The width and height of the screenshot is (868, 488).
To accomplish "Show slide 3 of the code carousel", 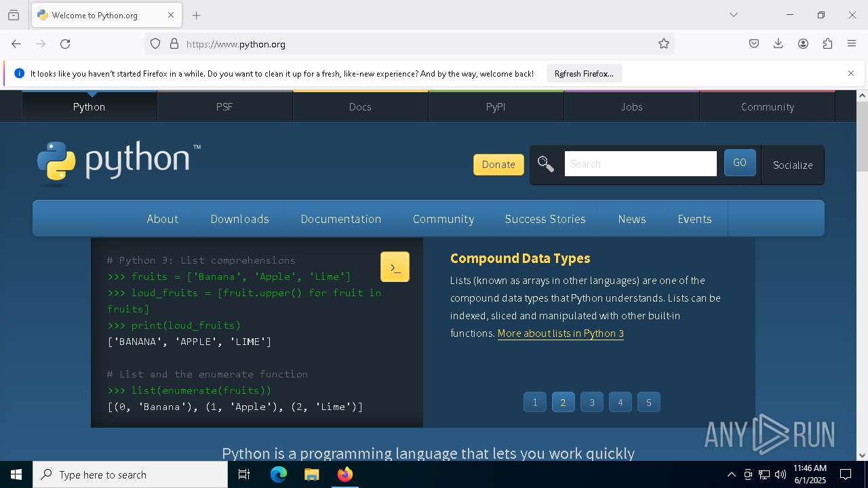I will pyautogui.click(x=592, y=402).
